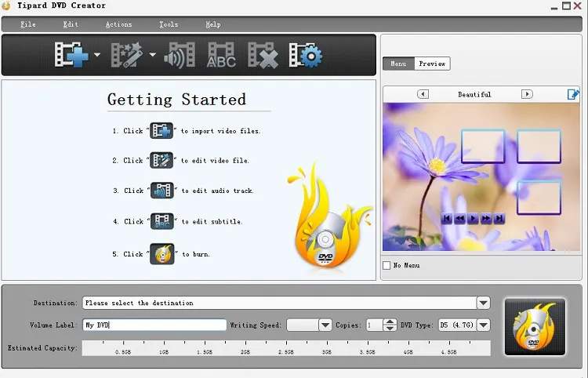The width and height of the screenshot is (588, 378).
Task: Click the large Burn DVD button
Action: coord(535,326)
